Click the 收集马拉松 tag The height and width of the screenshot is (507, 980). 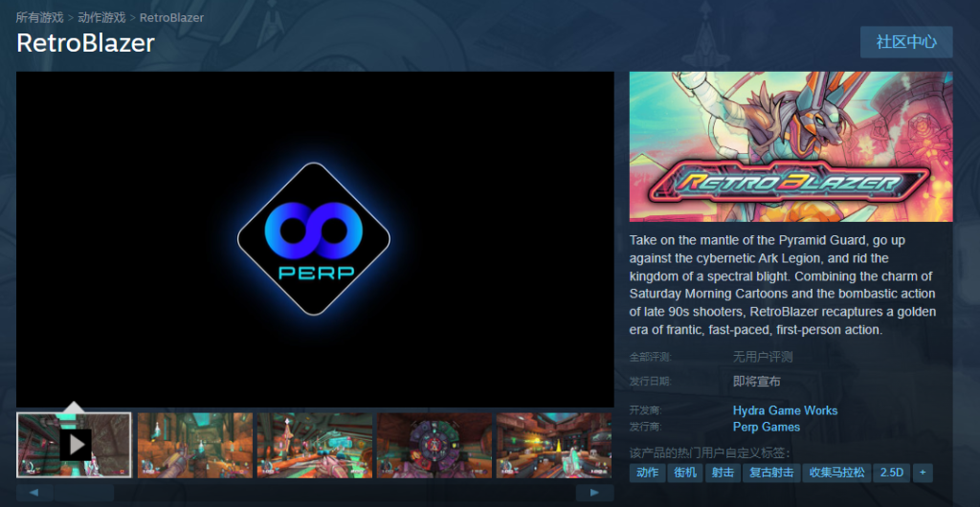[836, 473]
